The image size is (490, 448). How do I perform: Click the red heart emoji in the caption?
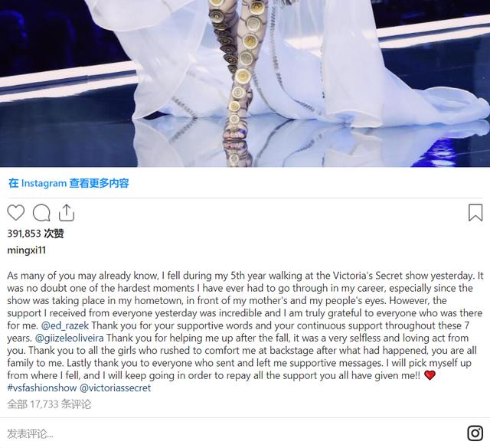coord(430,375)
